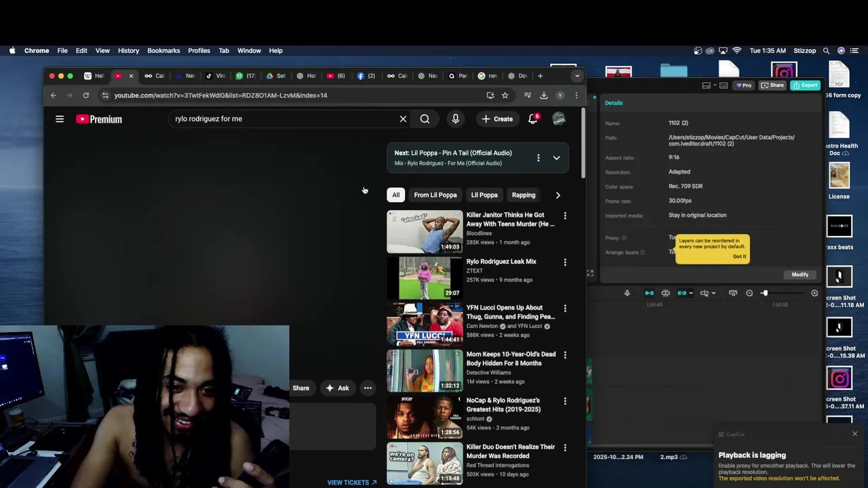Screen dimensions: 868x488
Task: Toggle CapCut preview axis button
Action: [704, 293]
